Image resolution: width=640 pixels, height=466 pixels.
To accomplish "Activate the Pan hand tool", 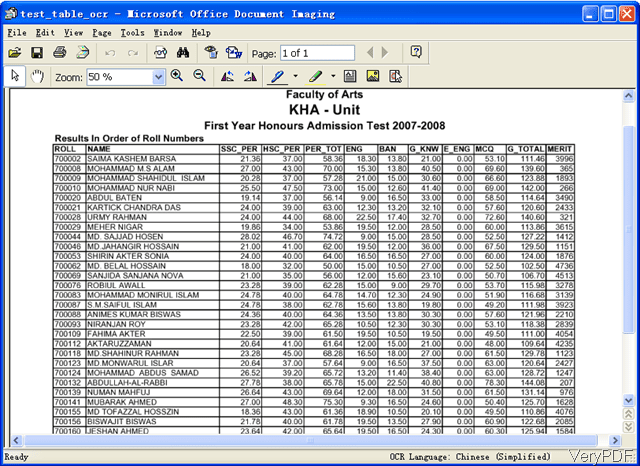I will [x=37, y=76].
